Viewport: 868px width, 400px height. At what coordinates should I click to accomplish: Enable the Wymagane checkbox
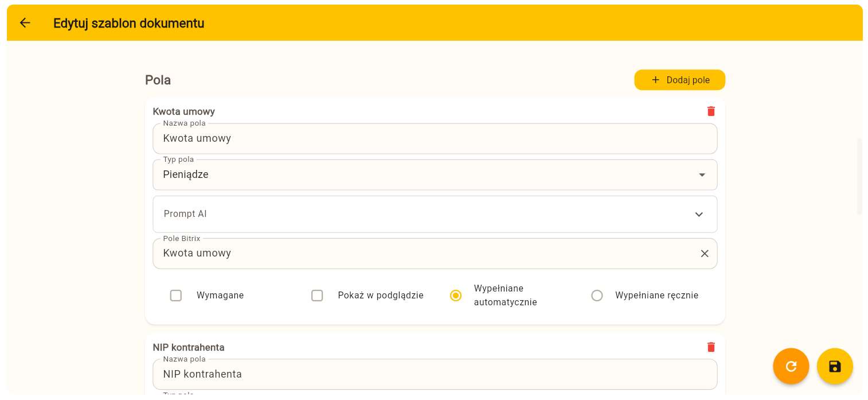point(176,296)
